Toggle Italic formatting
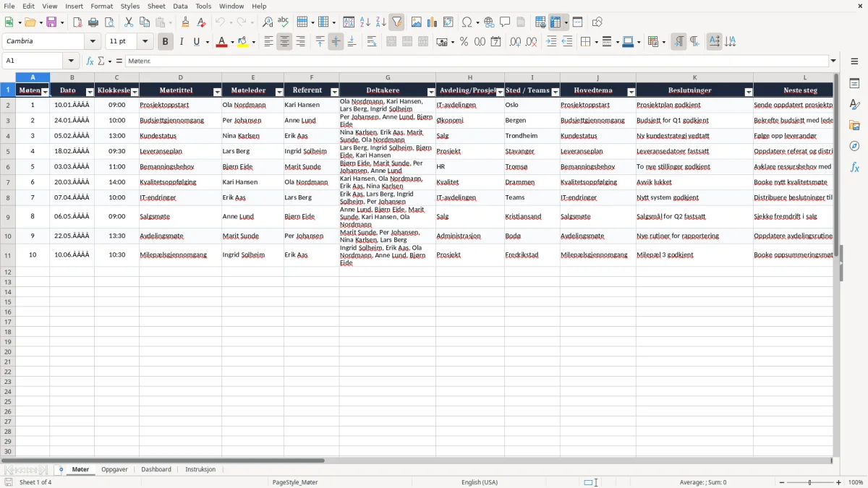The height and width of the screenshot is (488, 868). coord(182,42)
